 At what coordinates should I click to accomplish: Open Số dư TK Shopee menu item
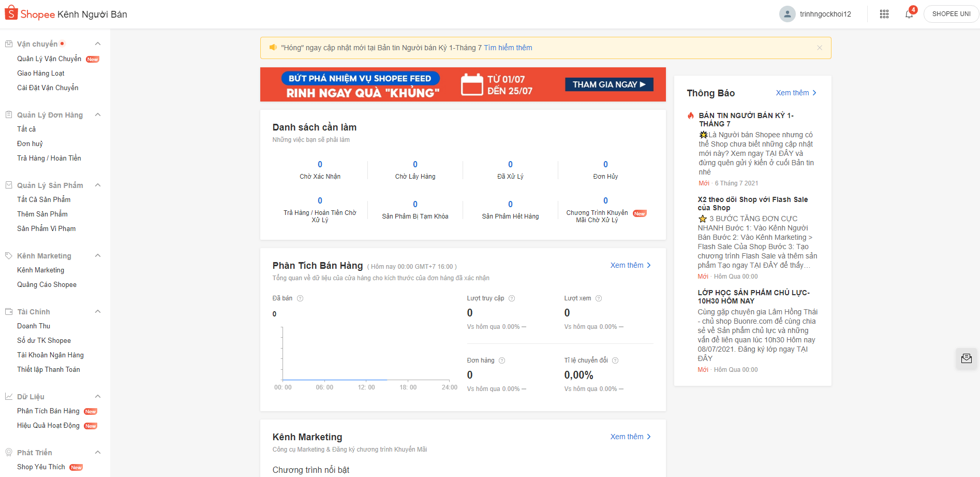44,340
